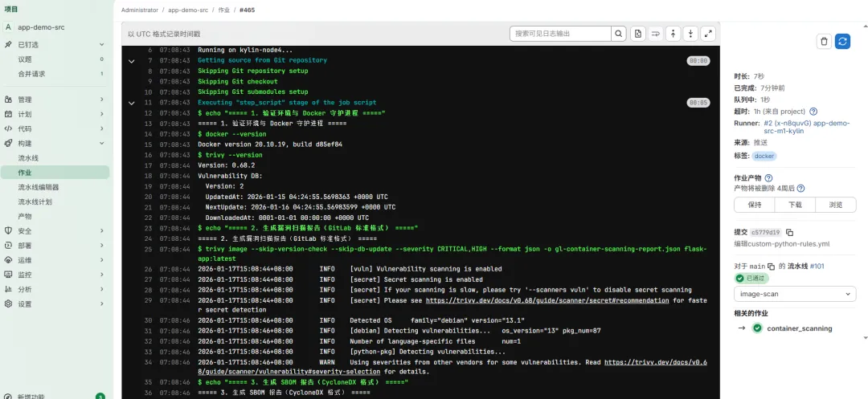The image size is (868, 399).
Task: Click the docker tag badge
Action: (764, 157)
